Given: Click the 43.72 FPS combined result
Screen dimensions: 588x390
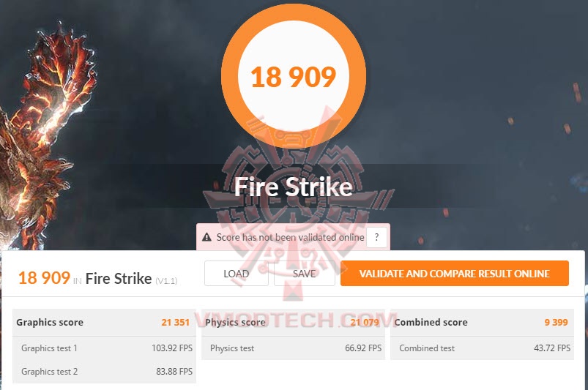Looking at the screenshot, I should click(x=552, y=348).
